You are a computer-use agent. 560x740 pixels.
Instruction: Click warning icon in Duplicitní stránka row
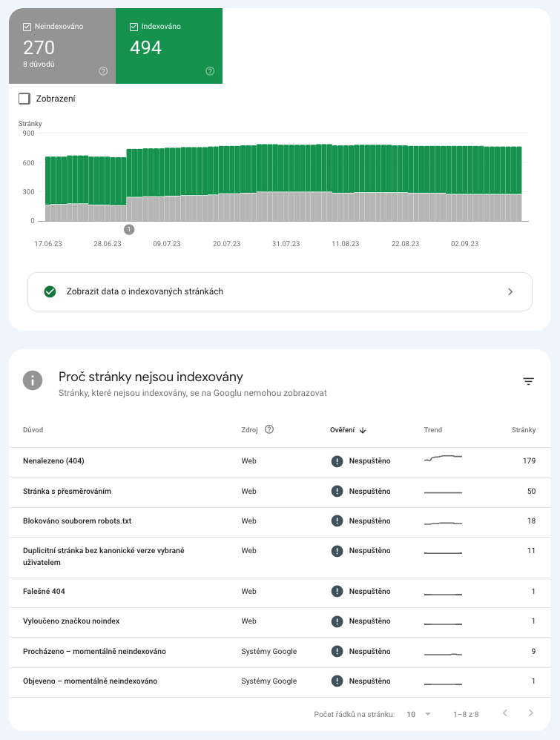337,551
